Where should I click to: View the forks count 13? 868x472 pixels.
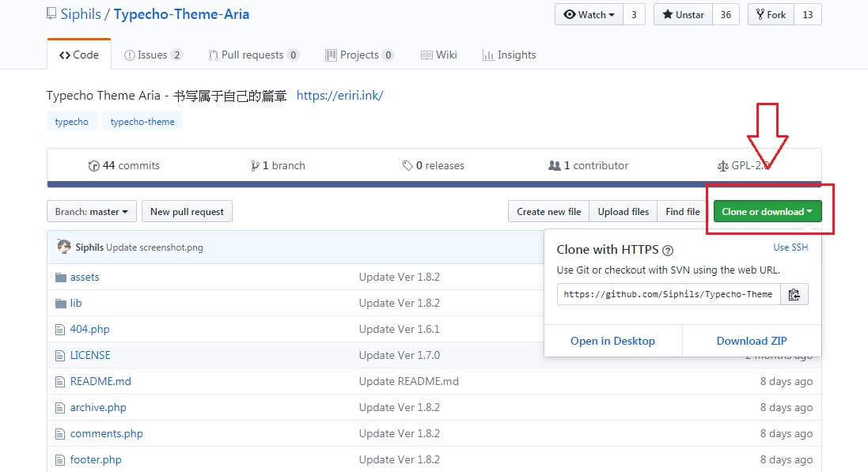tap(808, 14)
